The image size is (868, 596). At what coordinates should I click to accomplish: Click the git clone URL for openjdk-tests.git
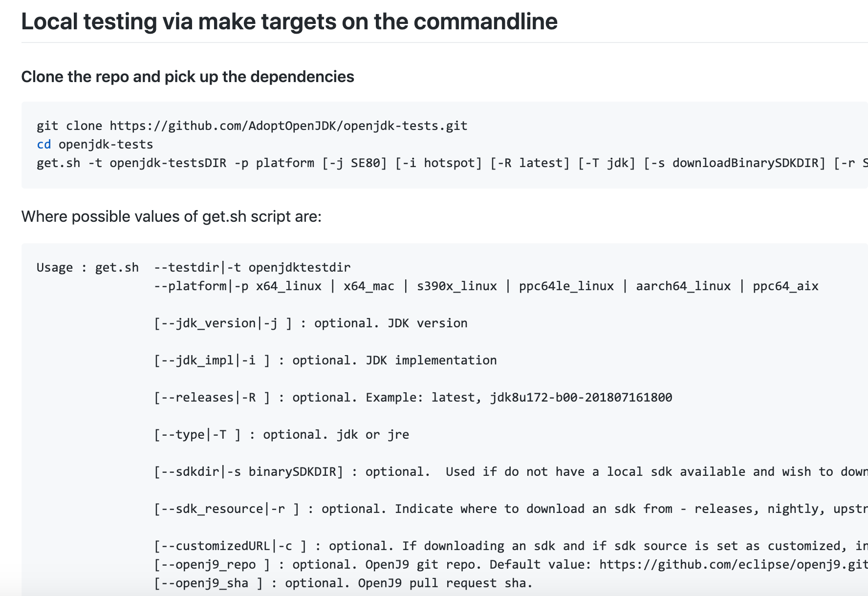coord(288,126)
